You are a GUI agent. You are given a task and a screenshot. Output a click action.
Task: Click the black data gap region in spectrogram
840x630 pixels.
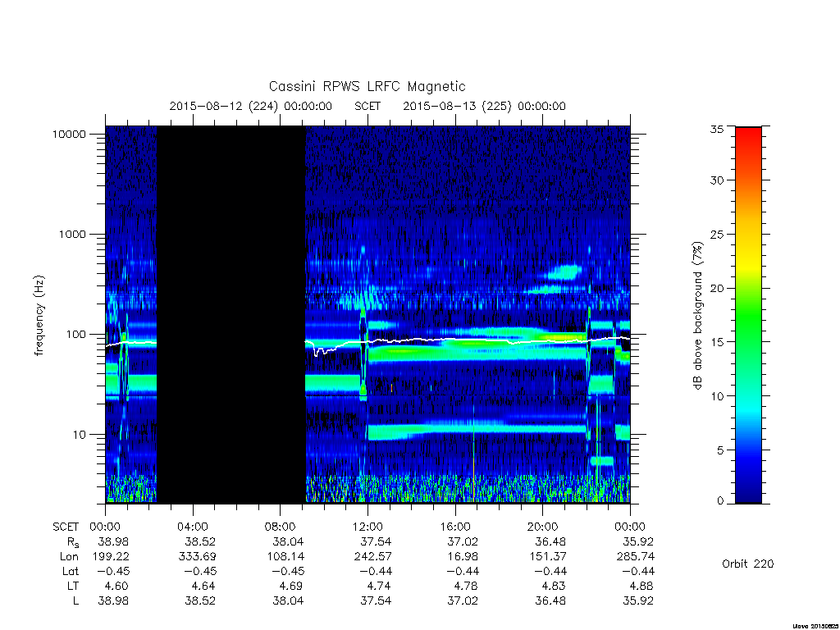coord(231,314)
